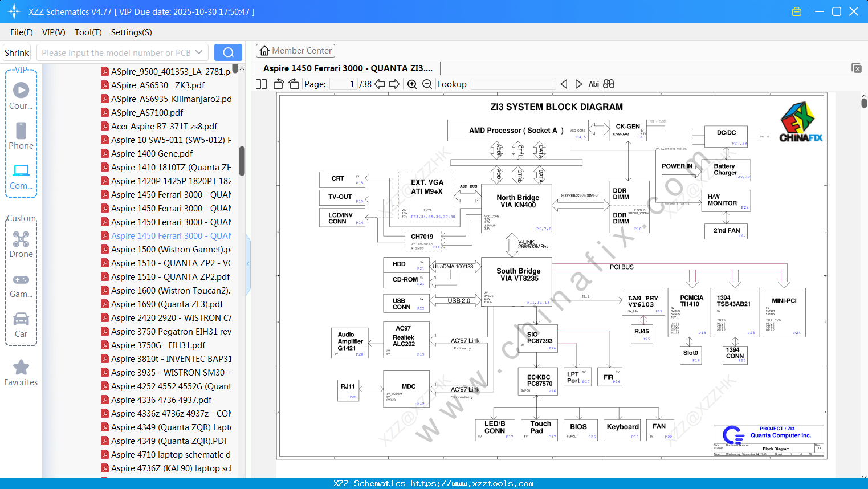Toggle the Abi whole-word match option
868x489 pixels.
click(x=594, y=84)
